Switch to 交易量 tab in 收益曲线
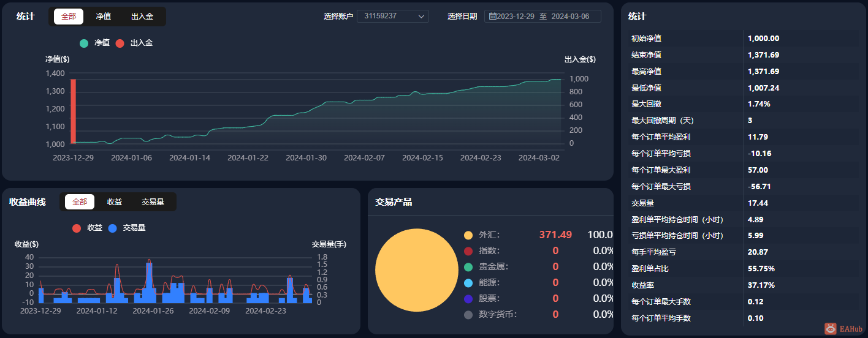 click(153, 201)
